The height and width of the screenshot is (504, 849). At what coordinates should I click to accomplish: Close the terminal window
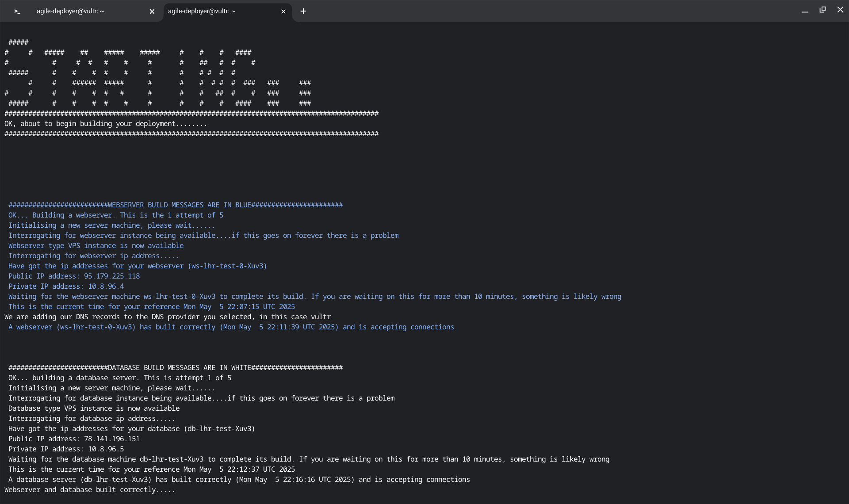point(840,10)
